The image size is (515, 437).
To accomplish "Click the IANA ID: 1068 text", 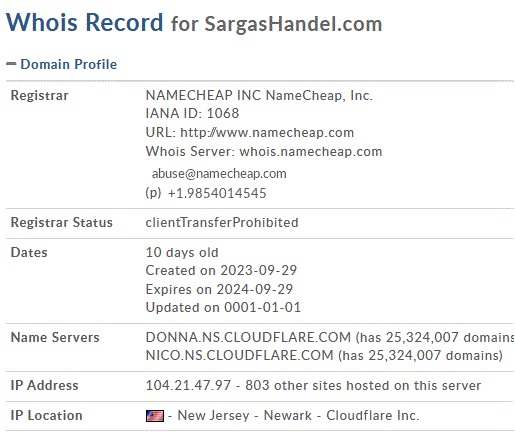I will pos(192,113).
